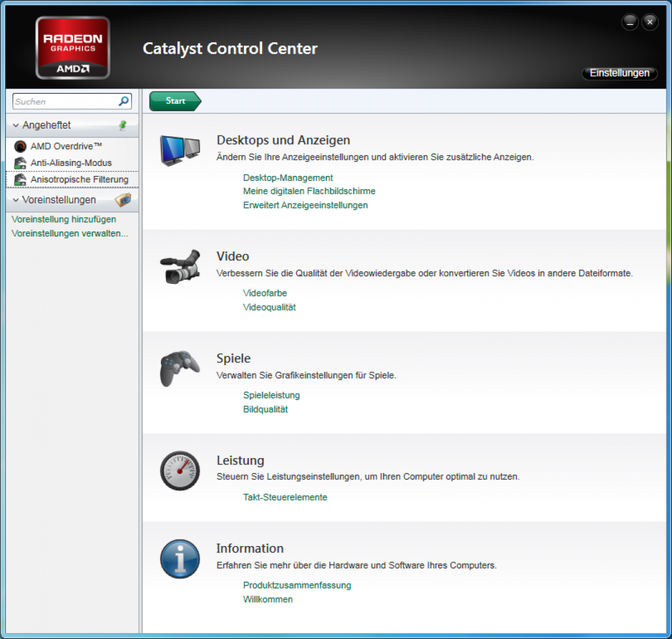
Task: Click the green Start breadcrumb button
Action: coord(175,101)
